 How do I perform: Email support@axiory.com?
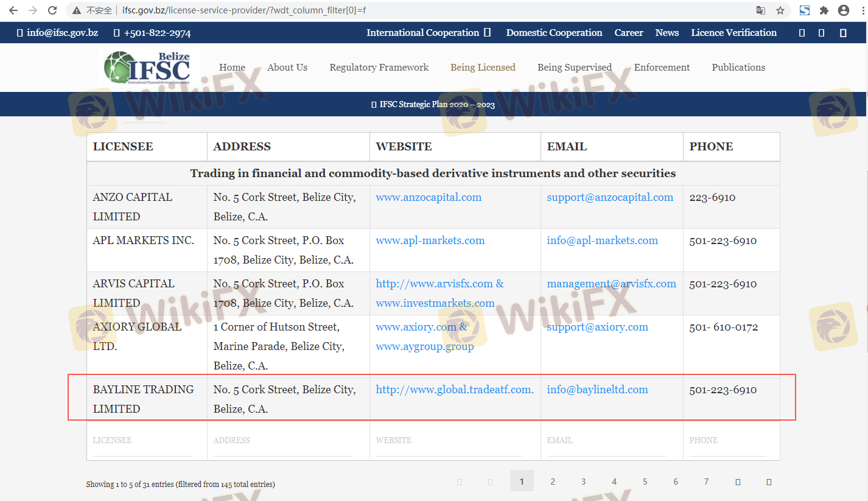[597, 327]
